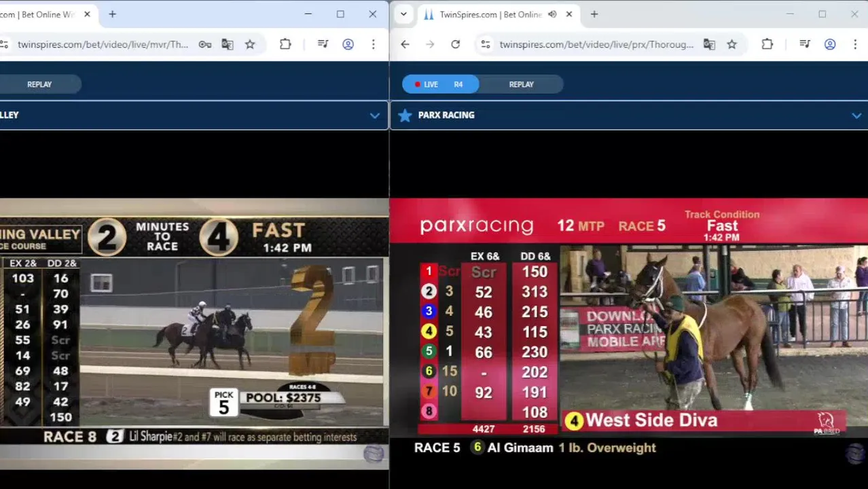The width and height of the screenshot is (868, 489).
Task: Close the left window's Bet Online tab
Action: (x=87, y=14)
